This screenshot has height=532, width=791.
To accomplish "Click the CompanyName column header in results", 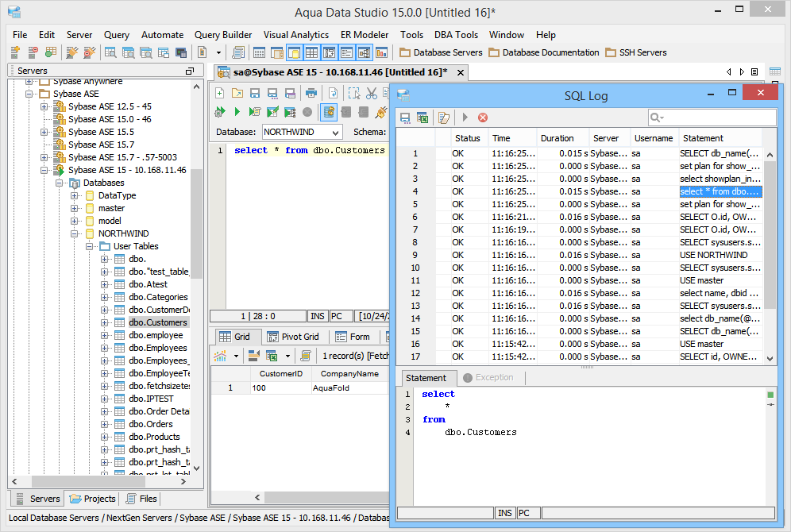I will (x=349, y=374).
